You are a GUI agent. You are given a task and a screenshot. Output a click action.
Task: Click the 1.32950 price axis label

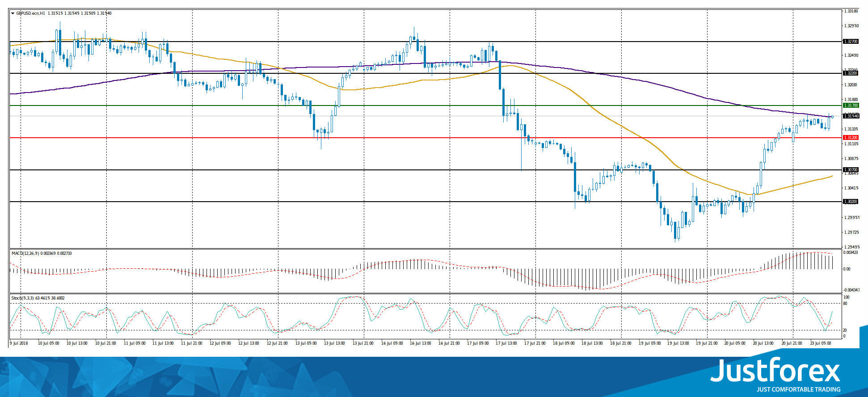851,26
